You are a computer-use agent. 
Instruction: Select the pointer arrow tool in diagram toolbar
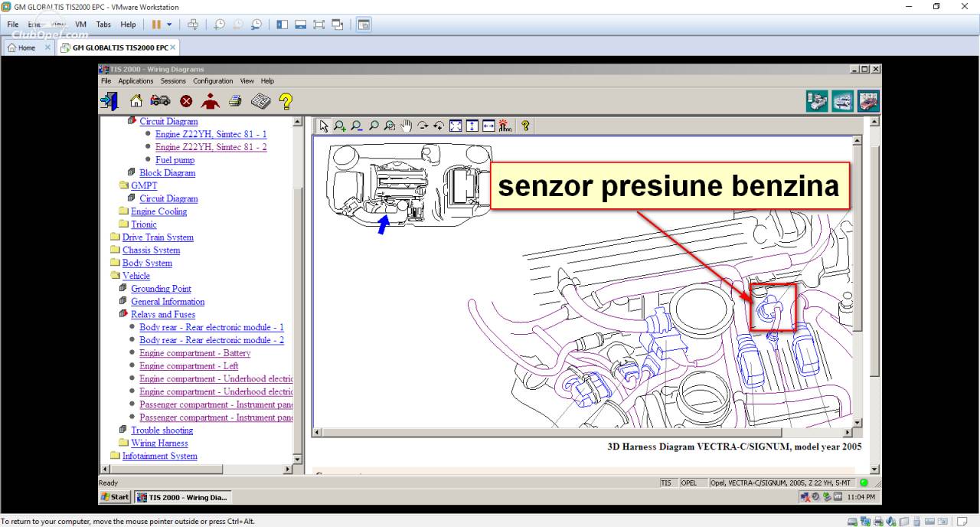click(324, 126)
